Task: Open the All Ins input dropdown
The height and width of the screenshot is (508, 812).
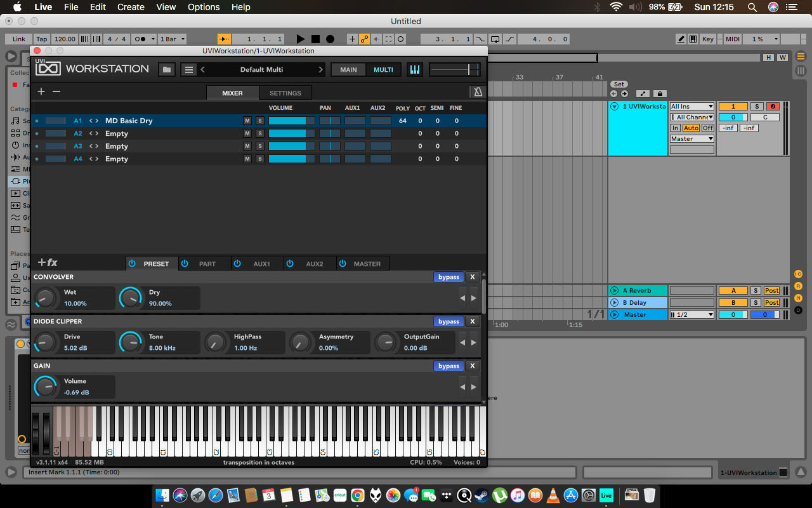Action: (x=692, y=106)
